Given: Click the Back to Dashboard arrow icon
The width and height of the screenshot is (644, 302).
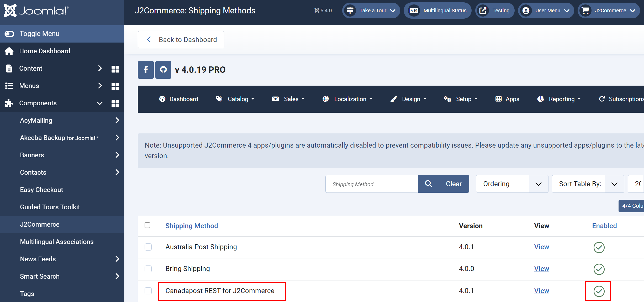Looking at the screenshot, I should (x=149, y=40).
